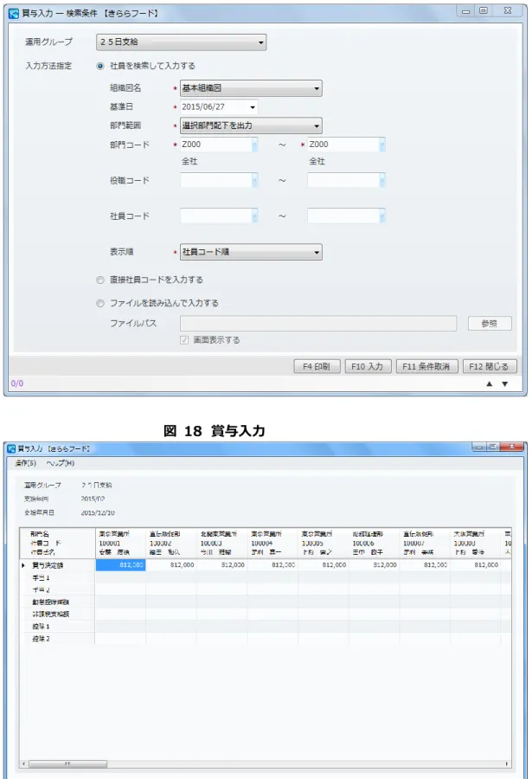This screenshot has height=779, width=532.
Task: Click the F11 条件取消 button
Action: click(426, 366)
